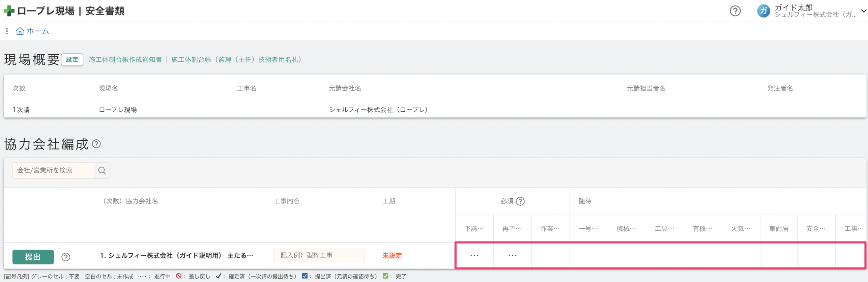Expand the user account dropdown chevron

pos(863,11)
